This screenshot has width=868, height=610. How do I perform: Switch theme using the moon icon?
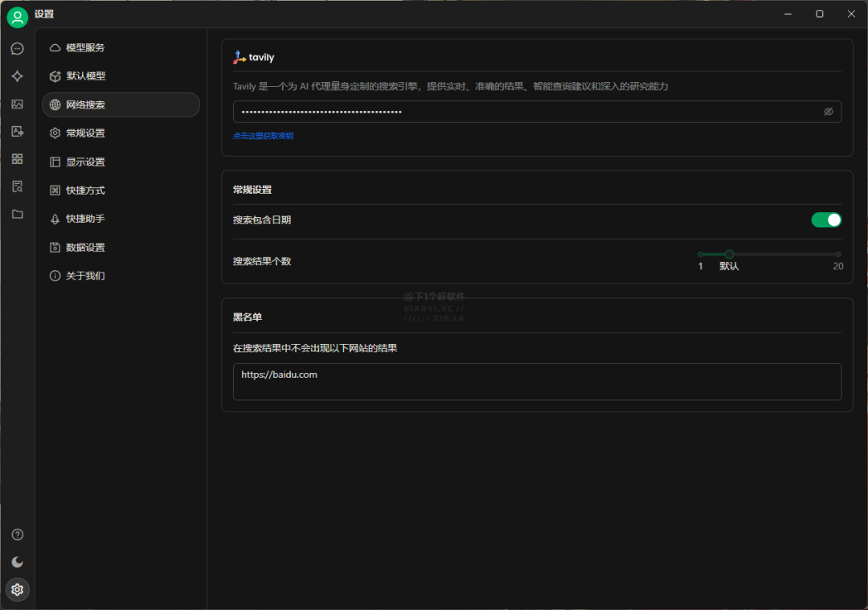pyautogui.click(x=17, y=562)
